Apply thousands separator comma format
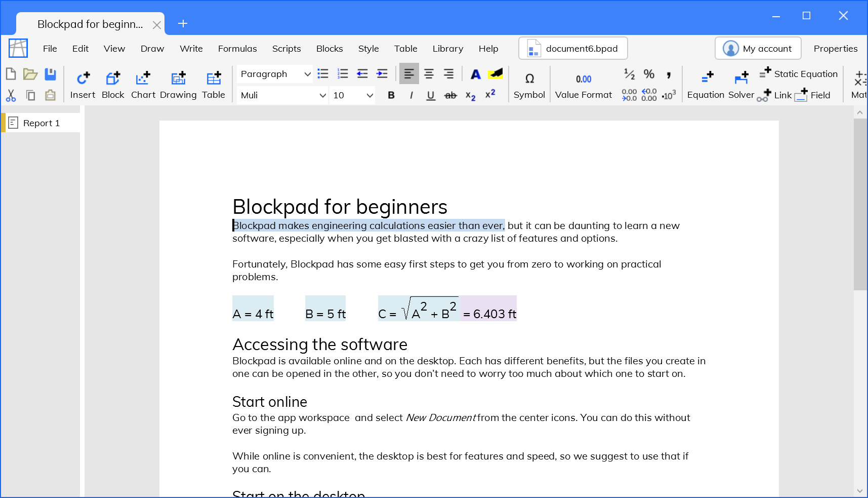 coord(669,74)
